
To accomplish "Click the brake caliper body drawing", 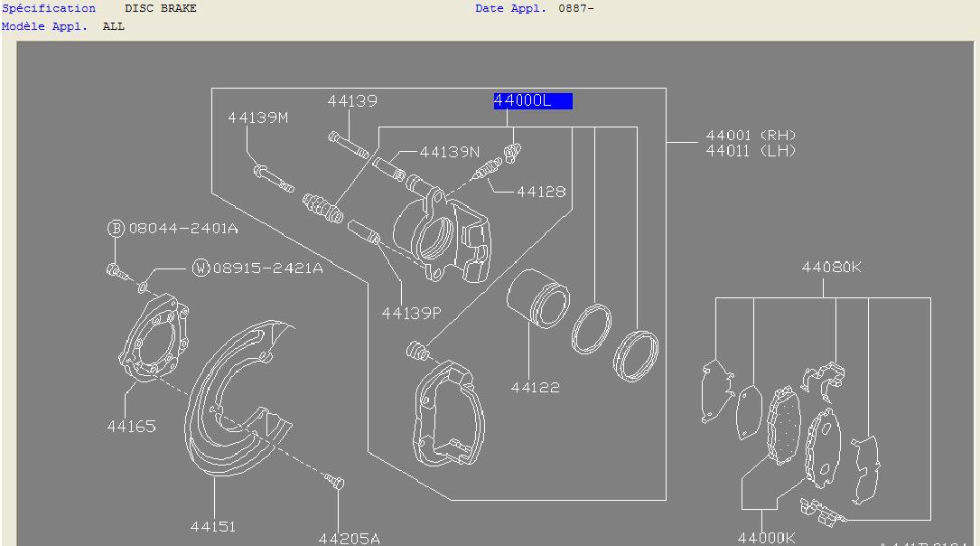I will (443, 237).
